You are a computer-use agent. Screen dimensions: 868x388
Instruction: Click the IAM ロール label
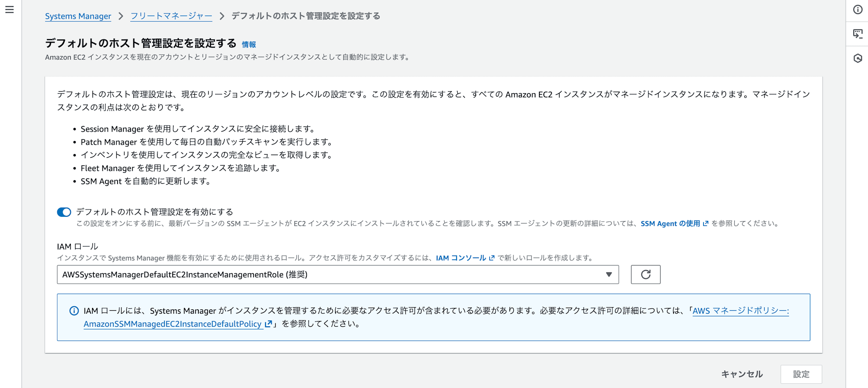point(78,246)
